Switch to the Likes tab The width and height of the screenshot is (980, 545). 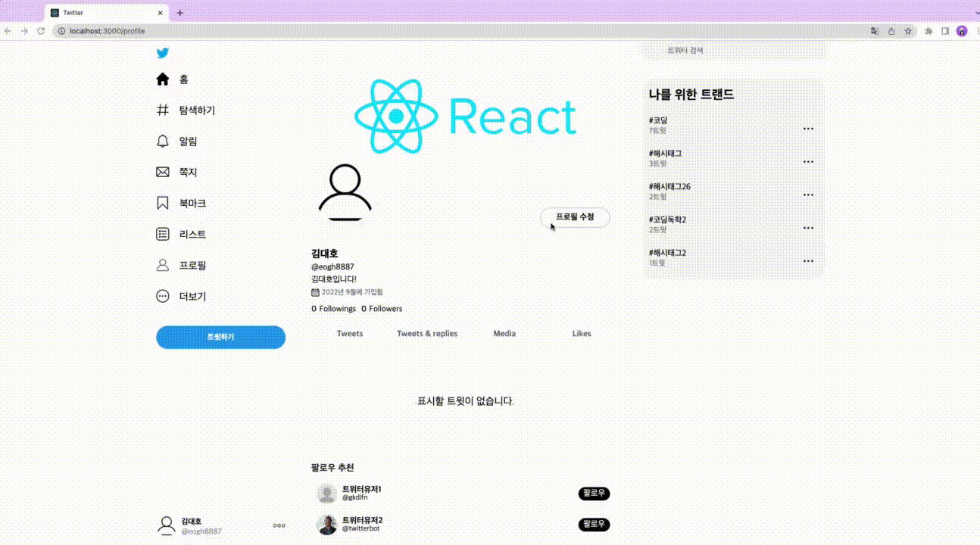click(582, 334)
